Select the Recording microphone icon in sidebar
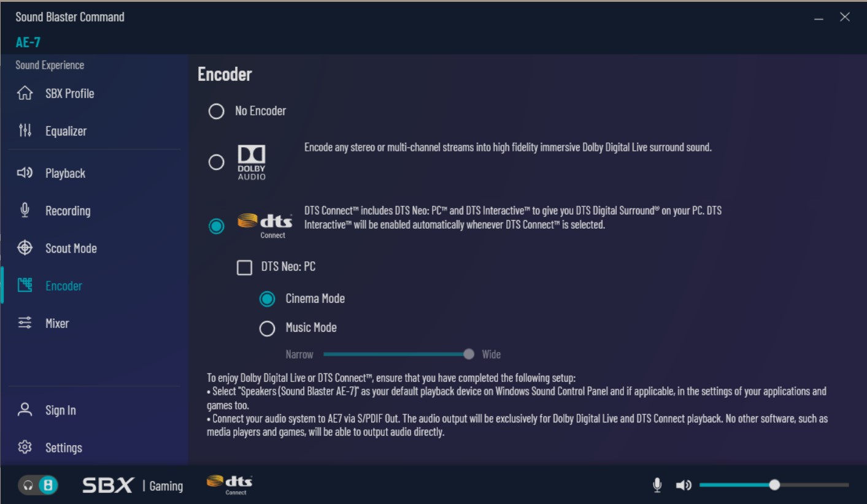The width and height of the screenshot is (867, 504). click(25, 210)
